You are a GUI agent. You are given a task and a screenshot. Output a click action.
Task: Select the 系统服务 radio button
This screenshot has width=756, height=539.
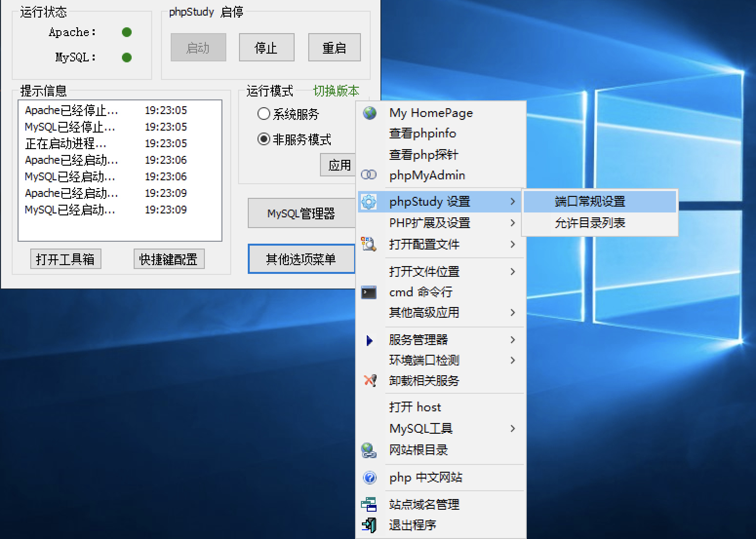[263, 114]
